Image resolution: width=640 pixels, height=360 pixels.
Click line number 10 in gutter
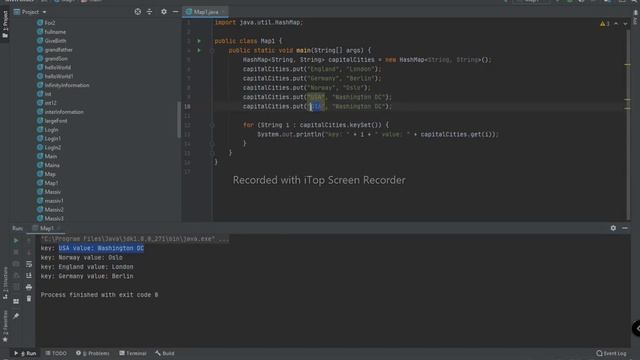187,107
